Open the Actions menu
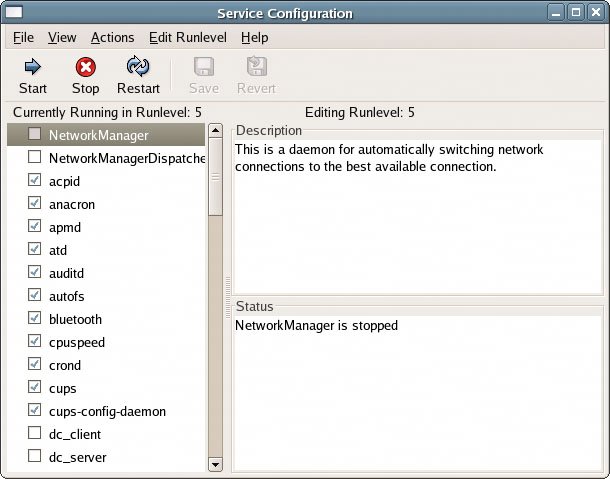The width and height of the screenshot is (610, 479). click(112, 37)
